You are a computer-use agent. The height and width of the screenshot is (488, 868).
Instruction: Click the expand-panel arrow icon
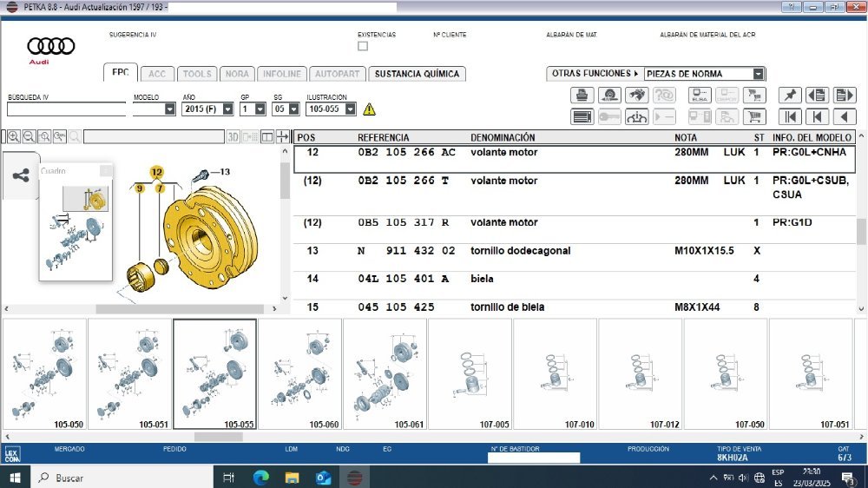click(x=282, y=137)
